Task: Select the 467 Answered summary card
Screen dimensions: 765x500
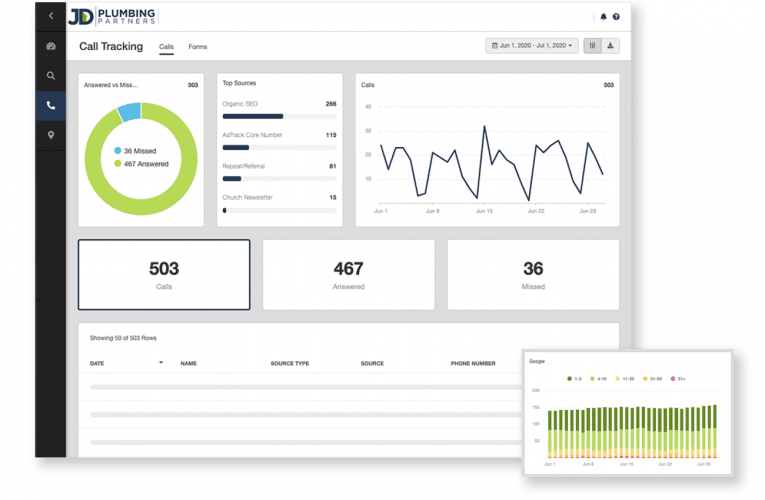Action: point(348,275)
